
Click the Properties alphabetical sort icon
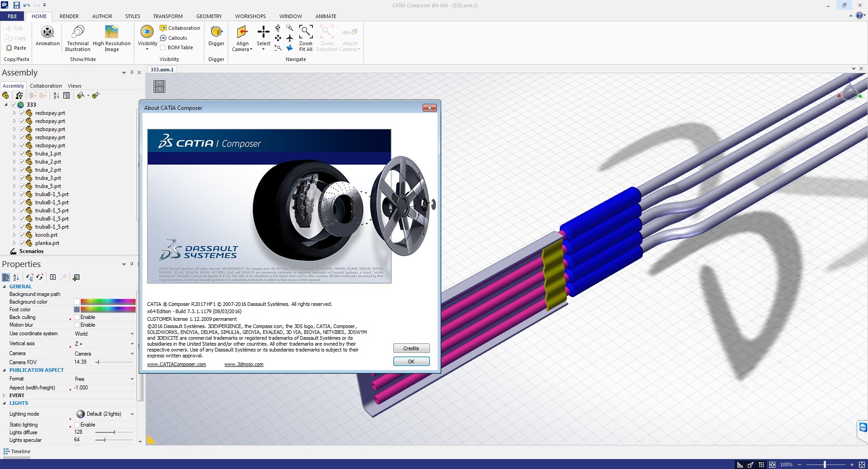click(x=16, y=277)
